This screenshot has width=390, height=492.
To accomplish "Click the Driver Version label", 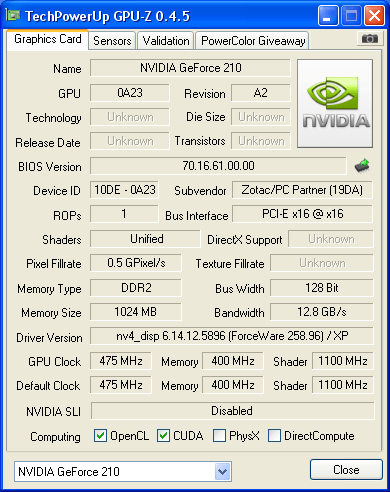I will click(49, 338).
